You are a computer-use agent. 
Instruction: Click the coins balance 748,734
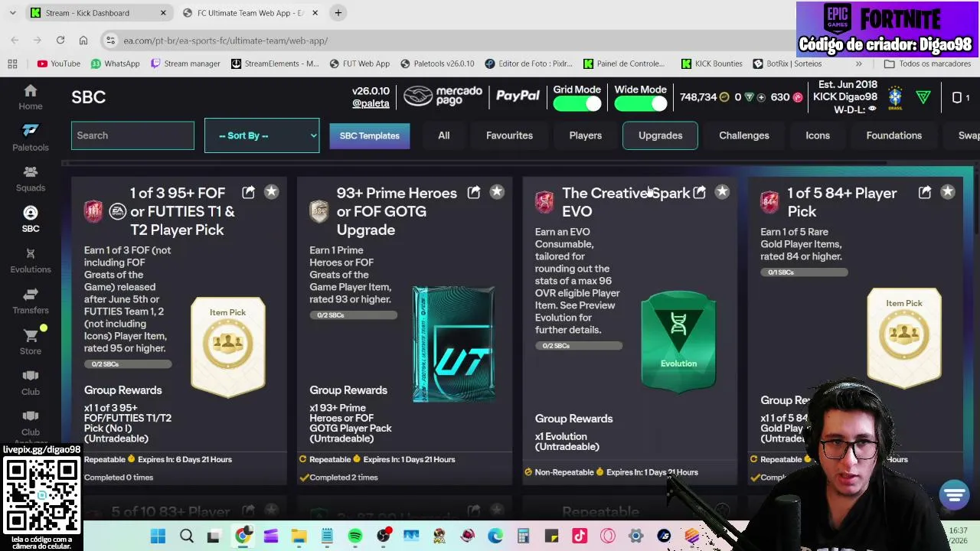point(704,97)
